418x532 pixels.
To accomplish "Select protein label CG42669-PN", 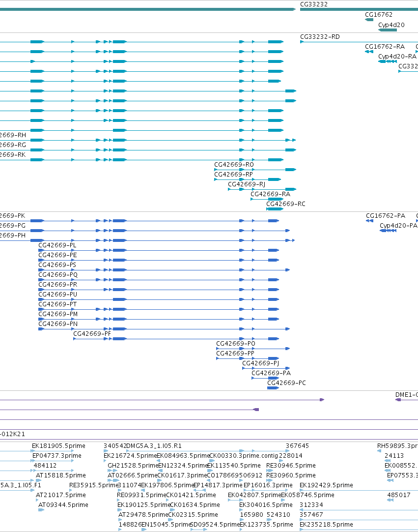I will click(x=58, y=324).
